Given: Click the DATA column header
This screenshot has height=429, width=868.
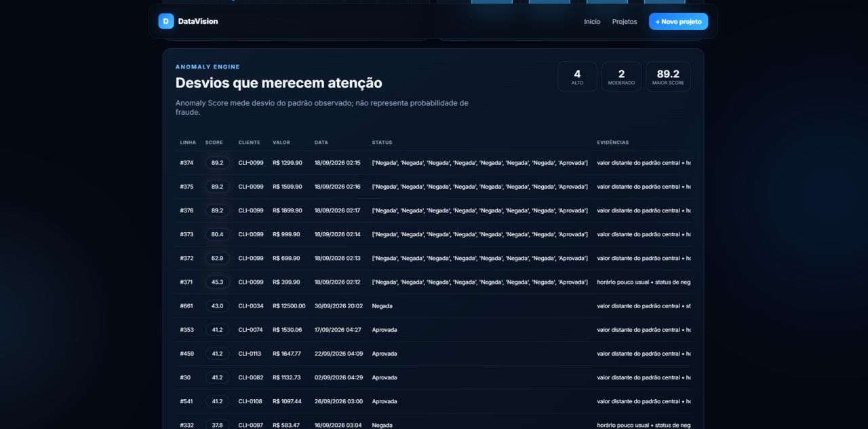Looking at the screenshot, I should coord(321,143).
